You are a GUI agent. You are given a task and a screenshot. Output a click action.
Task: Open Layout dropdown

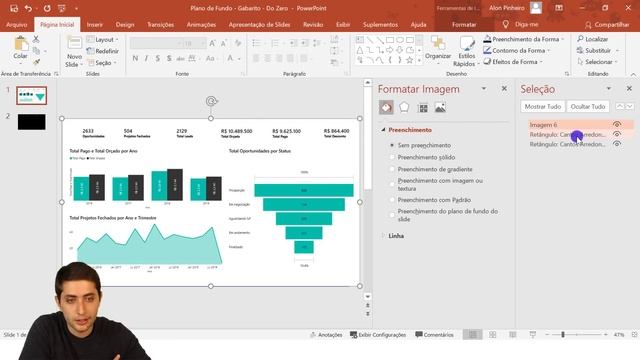[102, 40]
